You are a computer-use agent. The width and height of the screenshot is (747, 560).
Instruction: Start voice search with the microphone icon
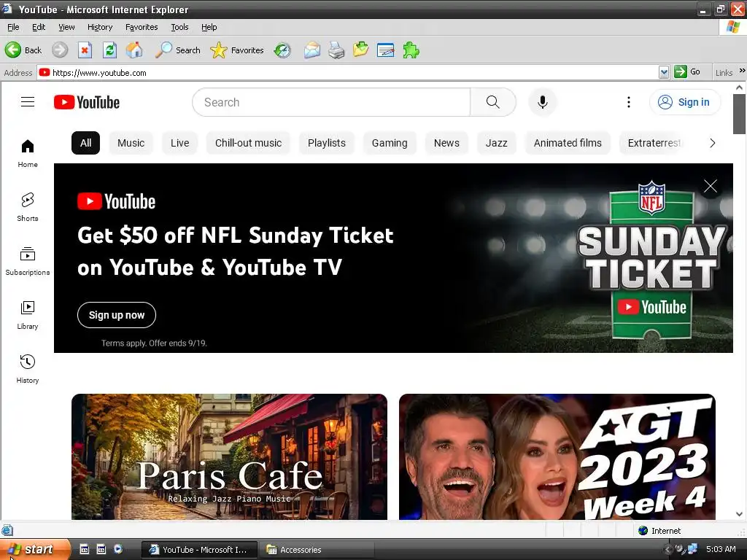(x=542, y=102)
